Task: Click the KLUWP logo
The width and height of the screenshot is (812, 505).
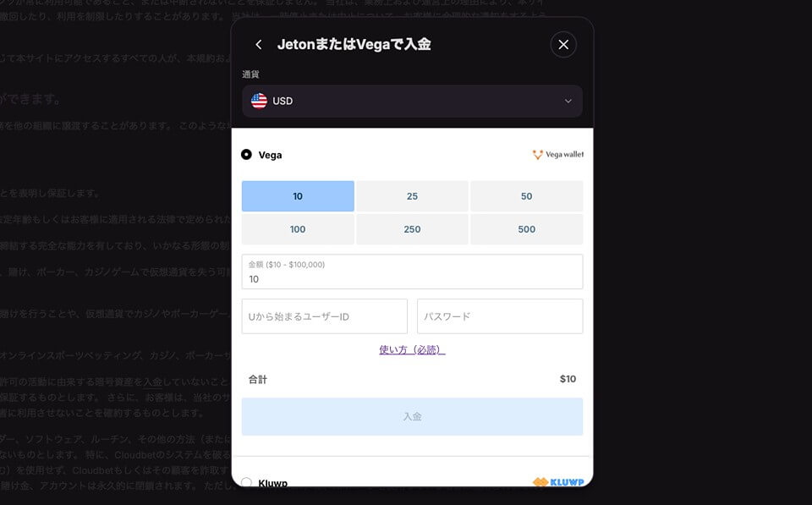Action: (x=558, y=482)
